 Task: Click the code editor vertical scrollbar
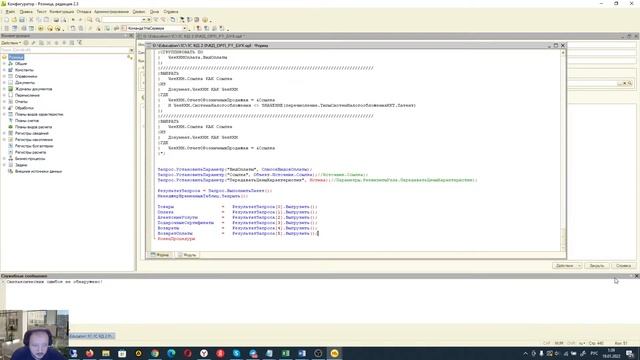click(563, 151)
